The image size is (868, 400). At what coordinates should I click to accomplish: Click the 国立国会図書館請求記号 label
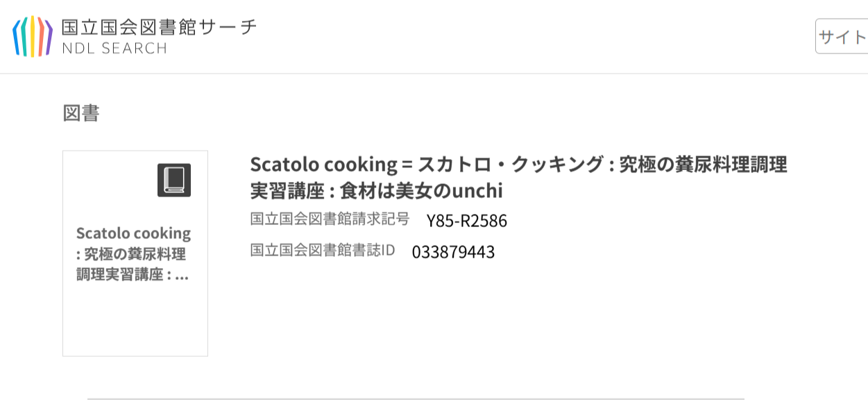pyautogui.click(x=330, y=219)
